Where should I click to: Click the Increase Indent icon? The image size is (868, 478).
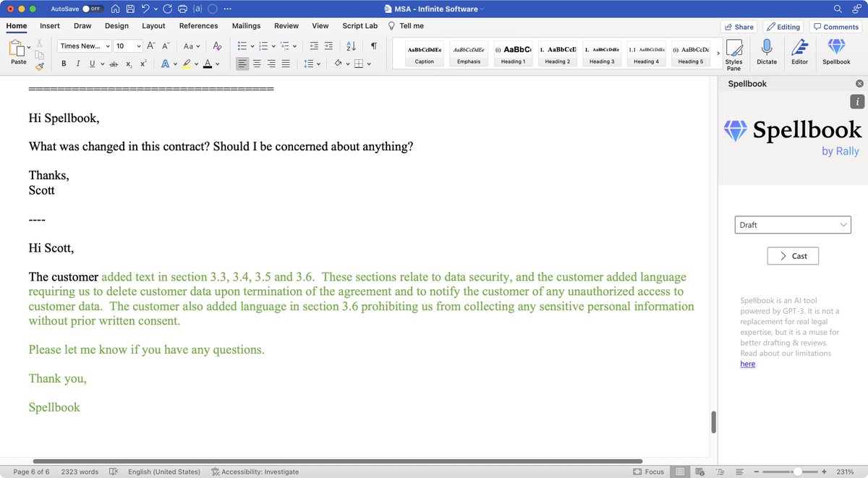point(329,46)
